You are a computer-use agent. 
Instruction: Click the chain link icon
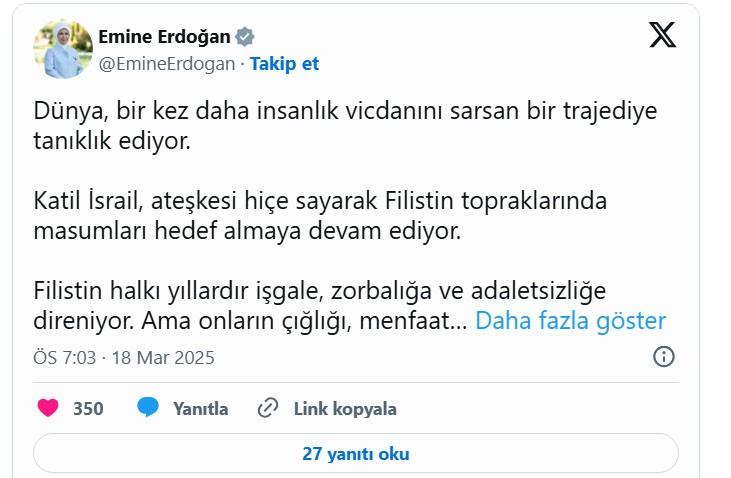click(x=267, y=408)
